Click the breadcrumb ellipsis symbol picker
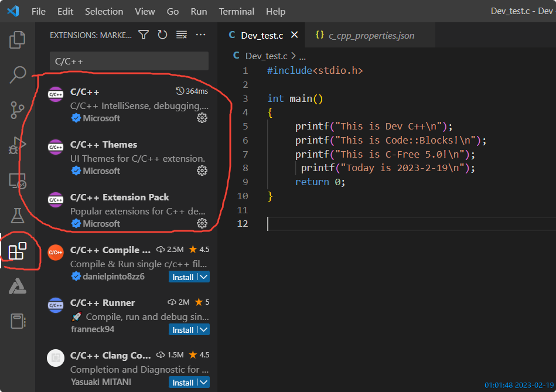The width and height of the screenshot is (556, 392). [302, 57]
